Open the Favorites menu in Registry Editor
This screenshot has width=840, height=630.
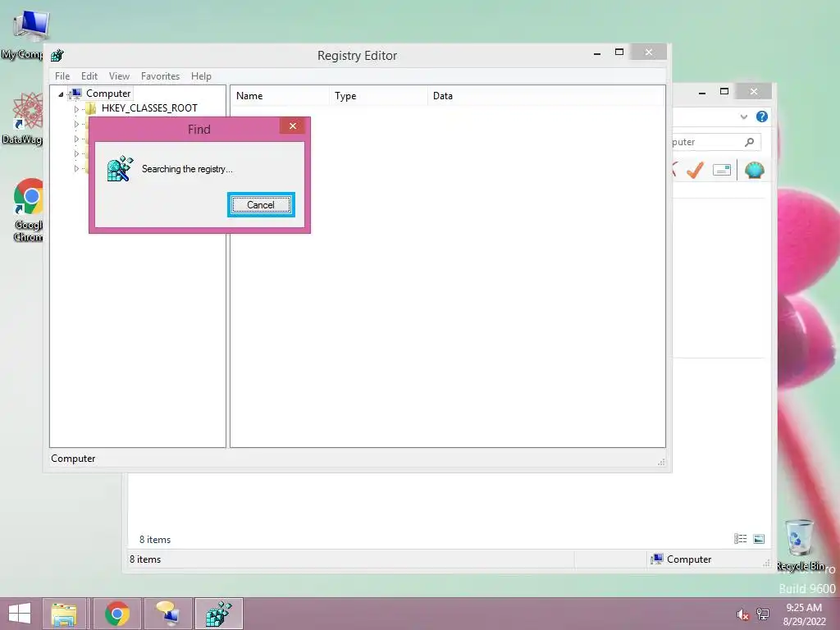point(160,76)
